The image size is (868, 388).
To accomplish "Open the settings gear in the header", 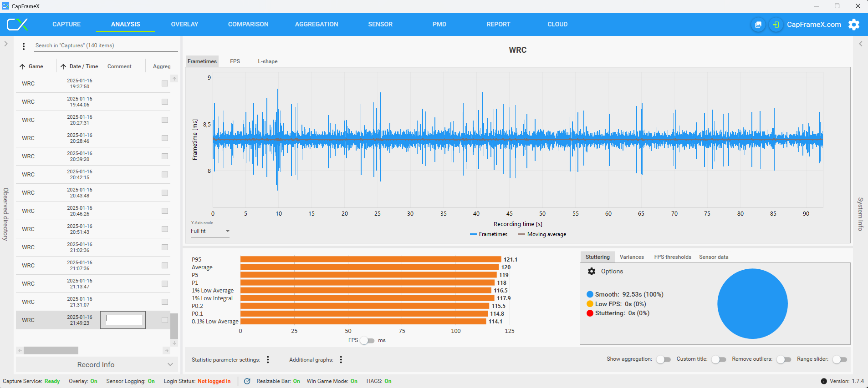I will (x=854, y=25).
